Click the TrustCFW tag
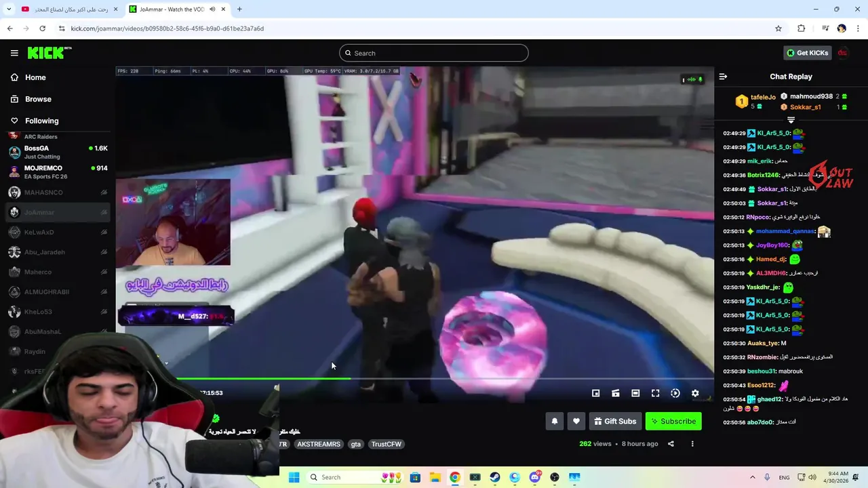868x488 pixels. coord(387,444)
